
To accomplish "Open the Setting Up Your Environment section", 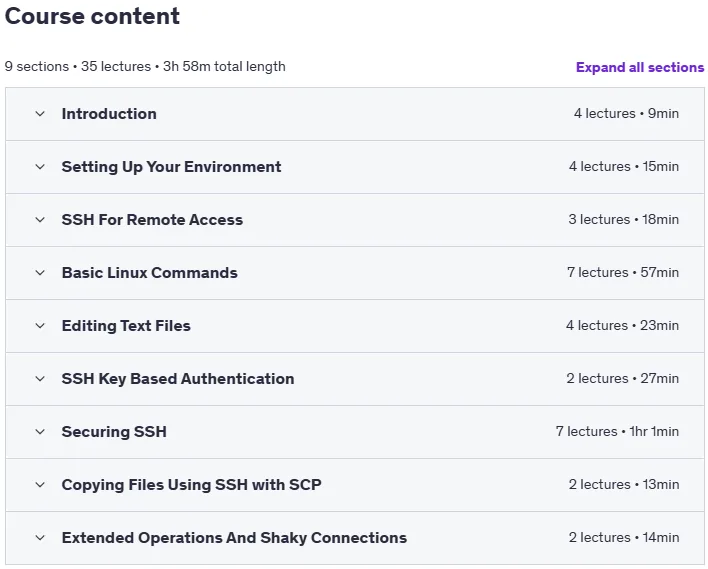I will 172,167.
